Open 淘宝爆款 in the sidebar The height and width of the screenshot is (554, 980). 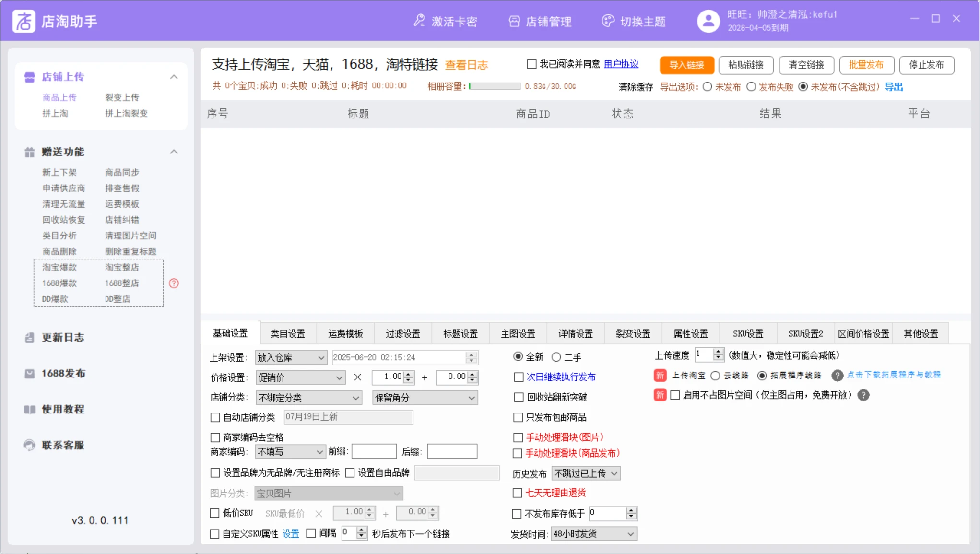pyautogui.click(x=59, y=267)
